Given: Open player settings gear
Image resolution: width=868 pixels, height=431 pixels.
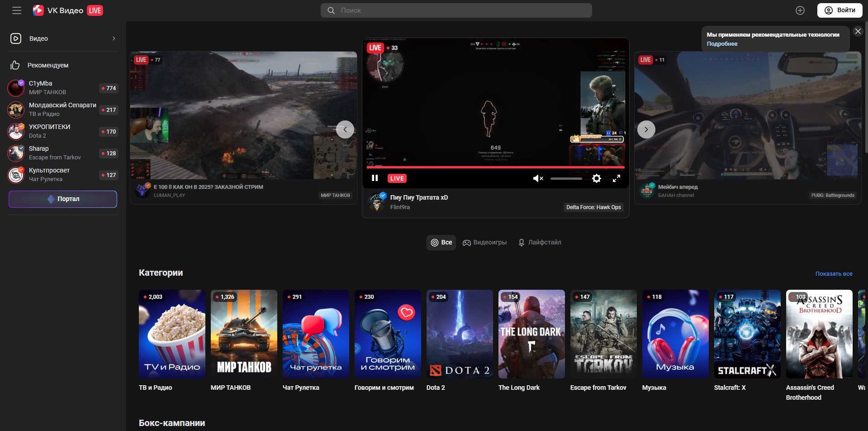Looking at the screenshot, I should [x=597, y=178].
